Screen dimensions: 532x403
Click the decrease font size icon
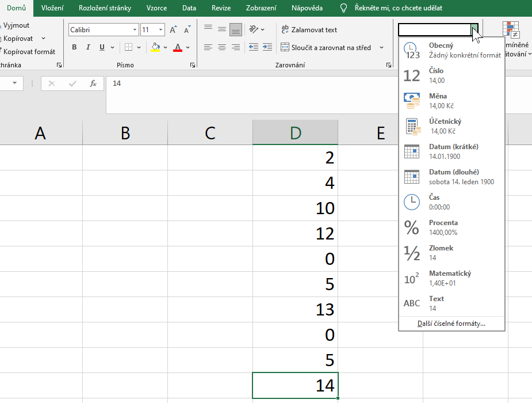point(187,29)
